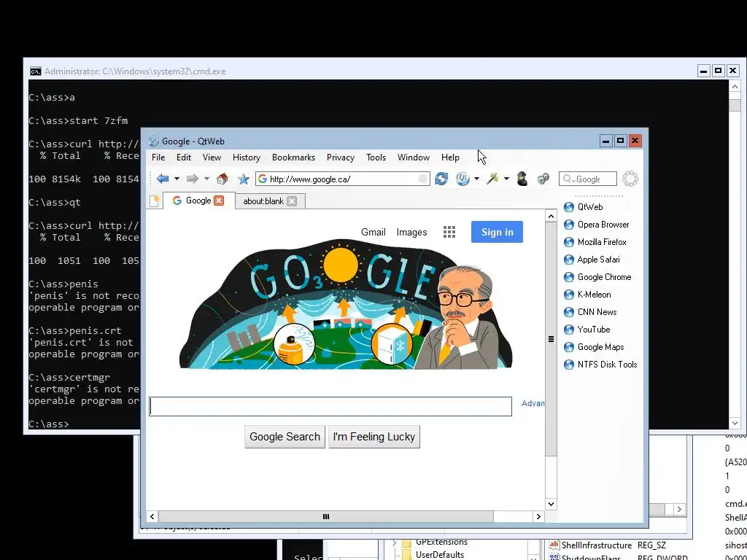Click page vertical scrollbar up arrow

coord(551,217)
